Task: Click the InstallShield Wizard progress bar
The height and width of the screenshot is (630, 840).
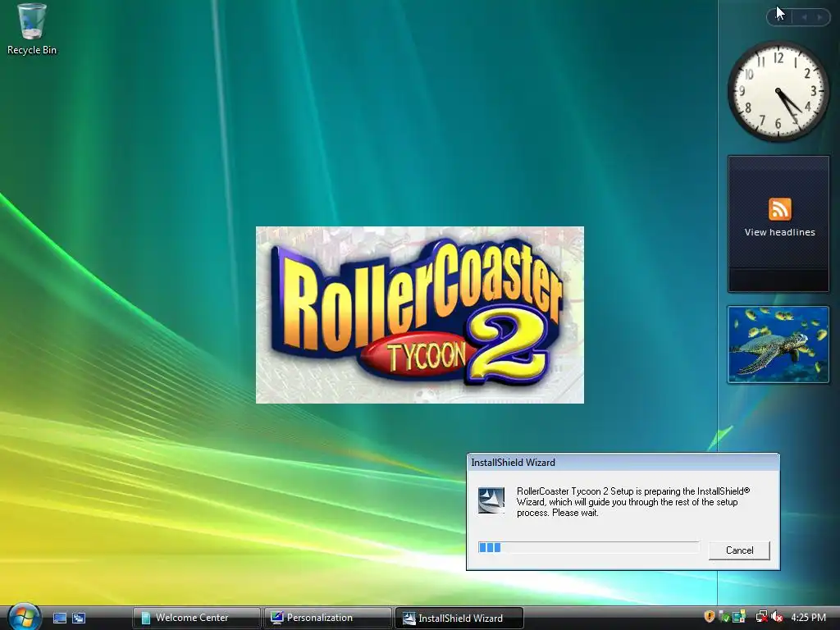Action: [589, 547]
